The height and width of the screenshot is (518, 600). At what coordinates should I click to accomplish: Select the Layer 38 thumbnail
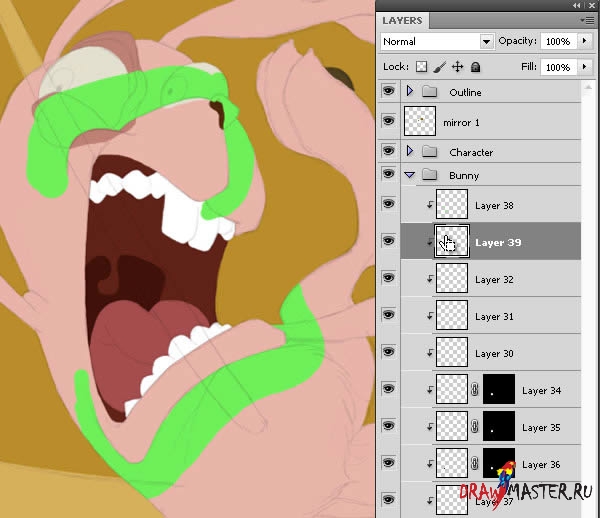(452, 204)
